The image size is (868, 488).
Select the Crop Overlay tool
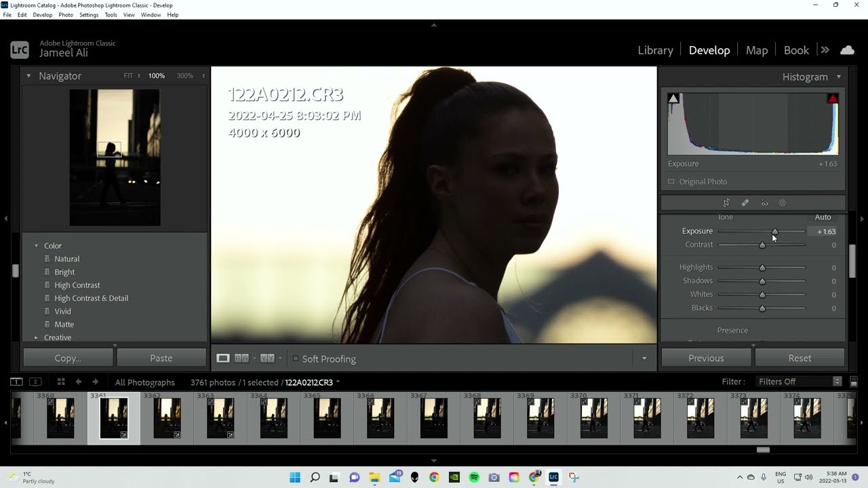[726, 203]
